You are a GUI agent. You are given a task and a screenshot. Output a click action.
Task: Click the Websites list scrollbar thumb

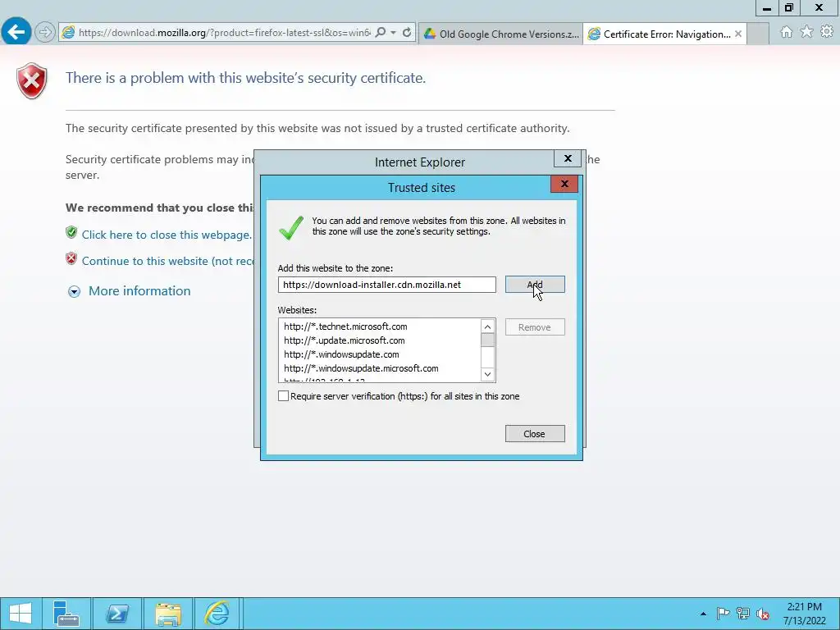[x=487, y=340]
